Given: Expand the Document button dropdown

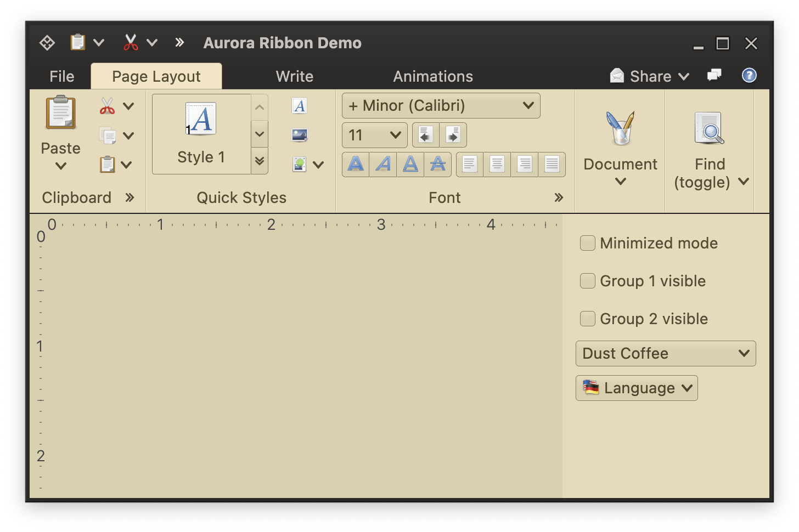Looking at the screenshot, I should pyautogui.click(x=621, y=182).
